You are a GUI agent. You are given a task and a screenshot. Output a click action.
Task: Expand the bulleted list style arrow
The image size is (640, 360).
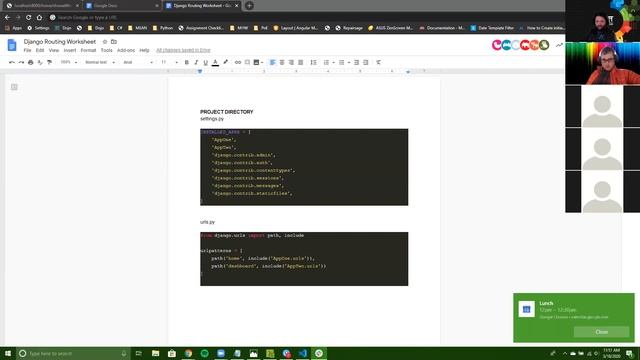click(x=349, y=63)
